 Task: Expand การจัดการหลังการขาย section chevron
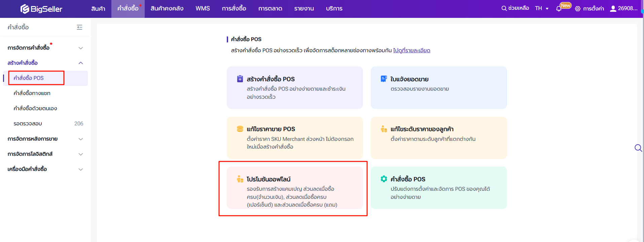tap(81, 139)
